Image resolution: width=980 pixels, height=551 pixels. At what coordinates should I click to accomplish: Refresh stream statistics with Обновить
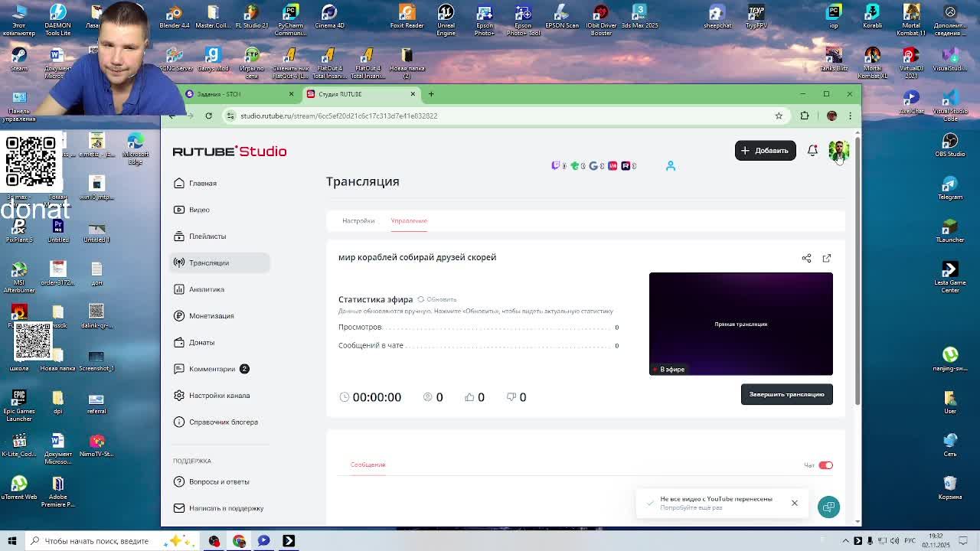click(436, 299)
